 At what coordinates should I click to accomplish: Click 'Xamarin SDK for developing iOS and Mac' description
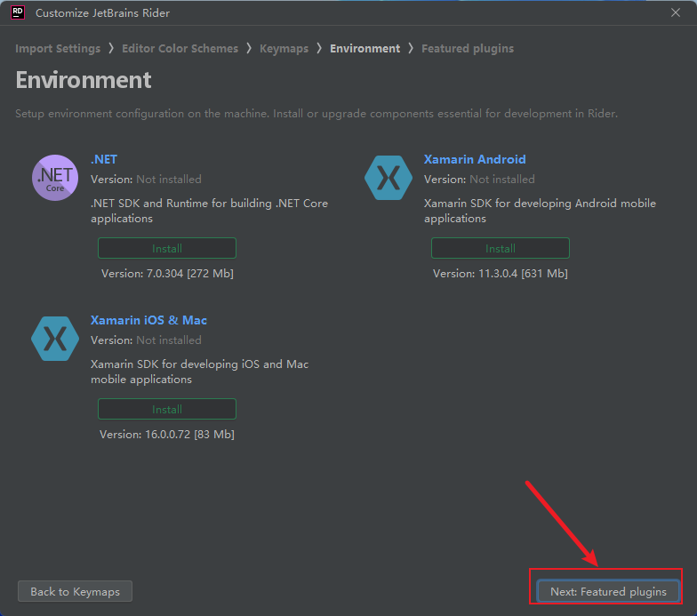199,372
